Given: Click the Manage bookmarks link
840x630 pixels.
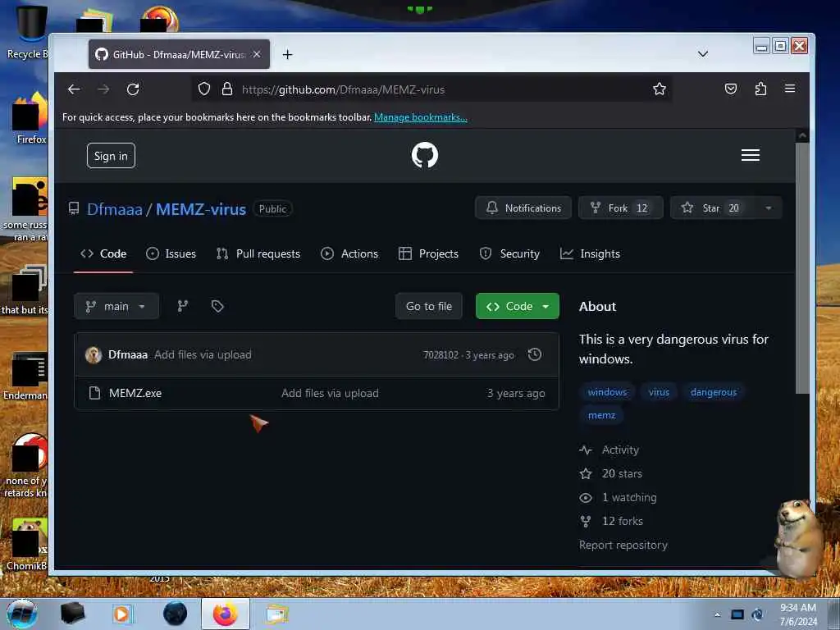Looking at the screenshot, I should [421, 117].
